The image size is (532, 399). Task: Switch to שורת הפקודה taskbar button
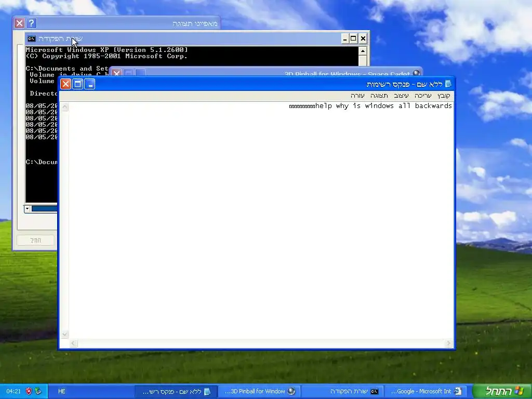[343, 391]
